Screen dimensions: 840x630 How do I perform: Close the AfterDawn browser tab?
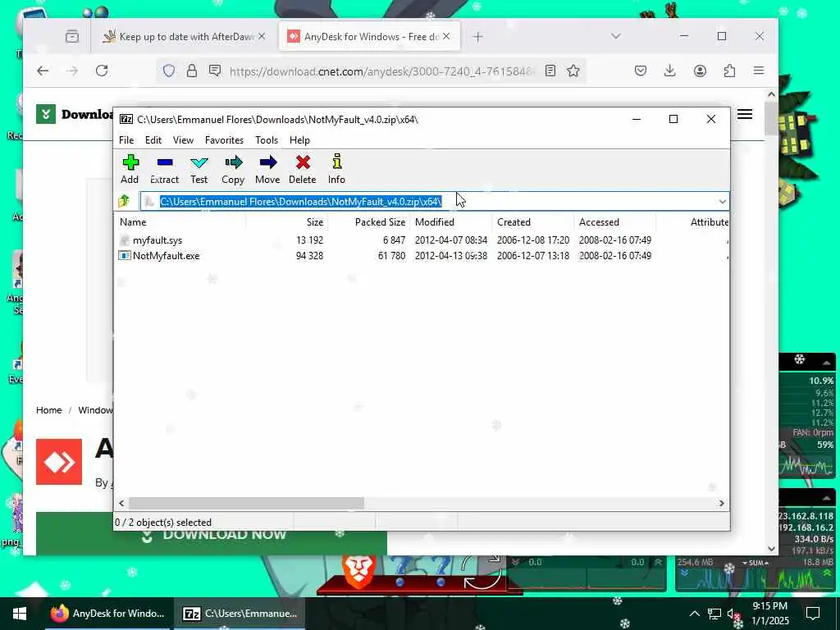(262, 36)
